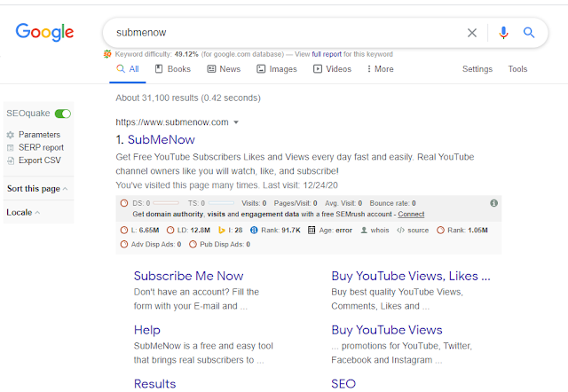
Task: Open Buy YouTube Views, Likes sitelink
Action: click(411, 276)
